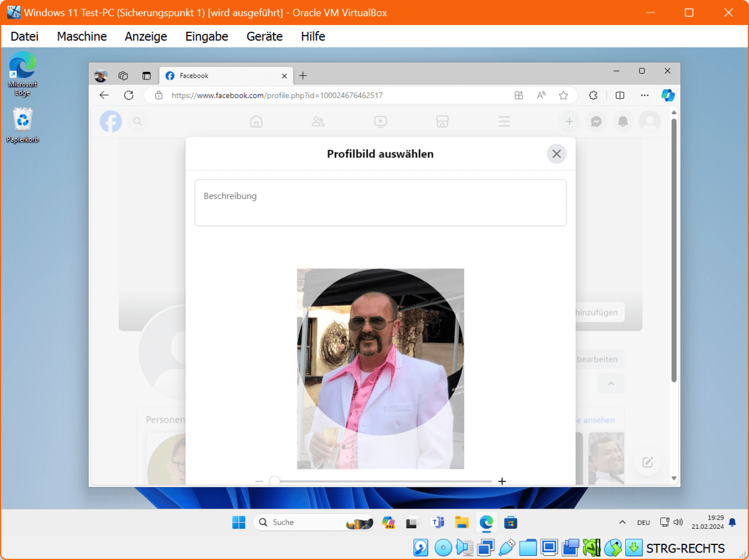This screenshot has height=560, width=749.
Task: Reload the Facebook page in Edge
Action: tap(129, 96)
